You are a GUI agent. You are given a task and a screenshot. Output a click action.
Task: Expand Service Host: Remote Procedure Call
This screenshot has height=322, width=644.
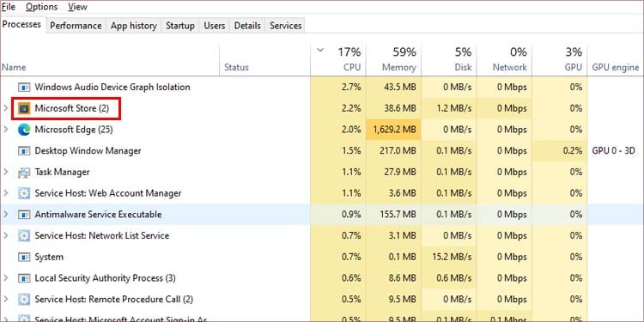click(x=6, y=300)
